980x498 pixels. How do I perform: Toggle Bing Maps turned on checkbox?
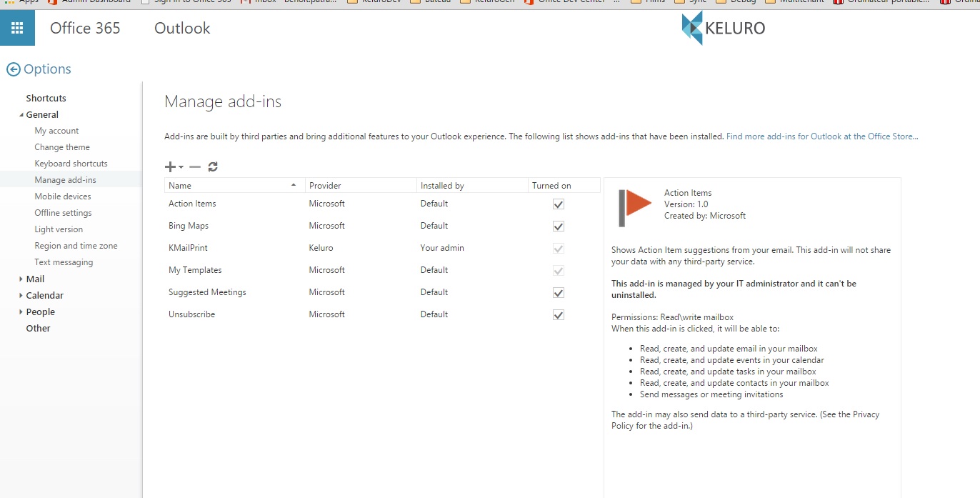click(x=559, y=226)
